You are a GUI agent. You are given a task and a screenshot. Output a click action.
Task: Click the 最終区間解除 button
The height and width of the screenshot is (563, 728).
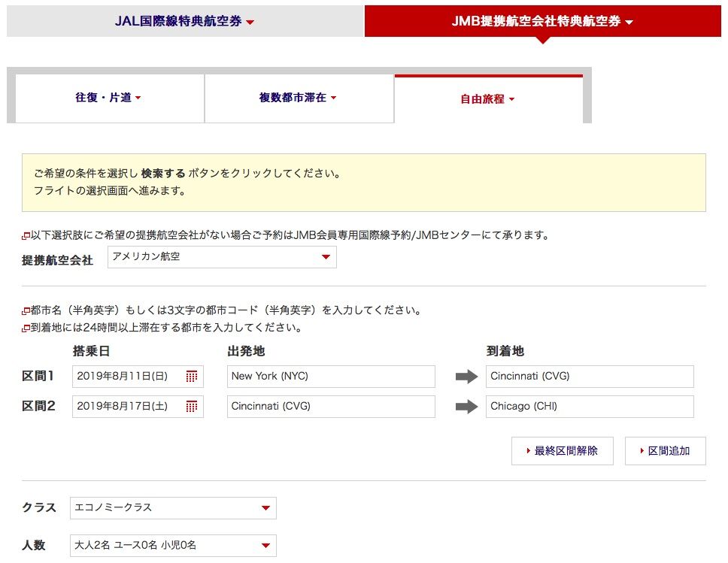coord(563,451)
